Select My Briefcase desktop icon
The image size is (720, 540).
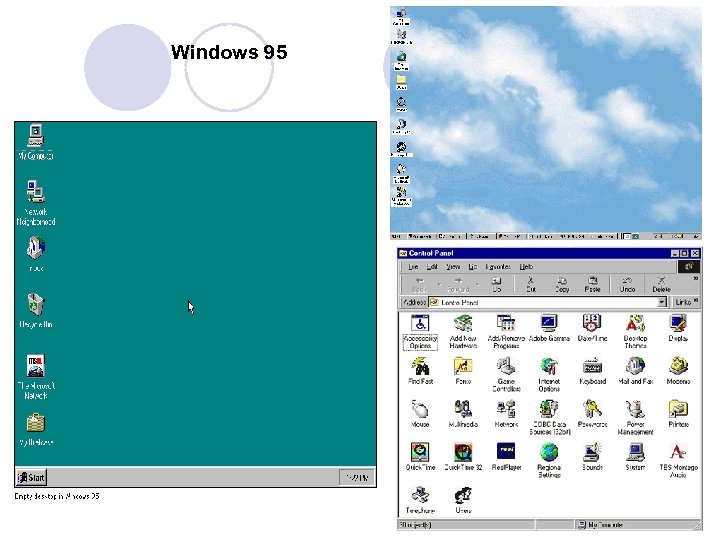[35, 429]
